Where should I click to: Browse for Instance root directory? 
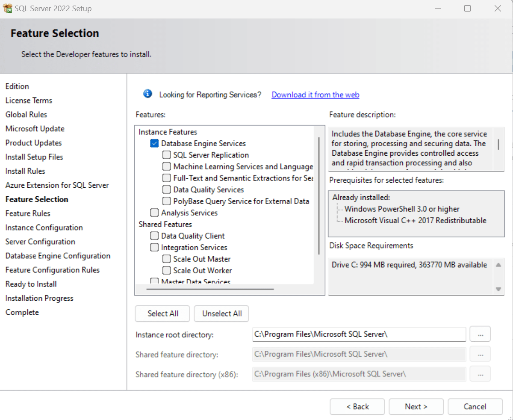click(x=481, y=334)
